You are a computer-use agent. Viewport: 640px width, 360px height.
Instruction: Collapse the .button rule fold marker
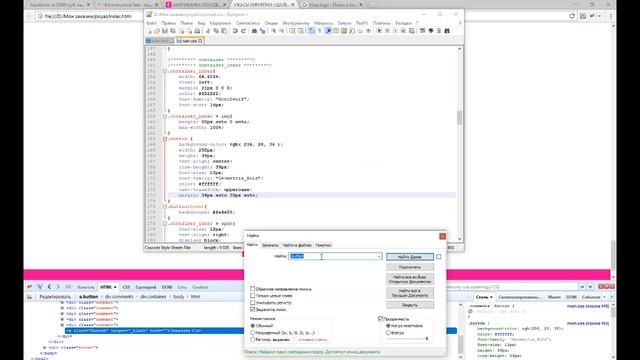click(165, 139)
